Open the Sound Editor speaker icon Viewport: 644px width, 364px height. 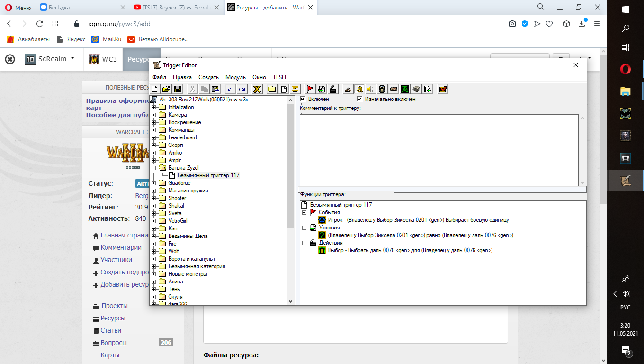(371, 89)
